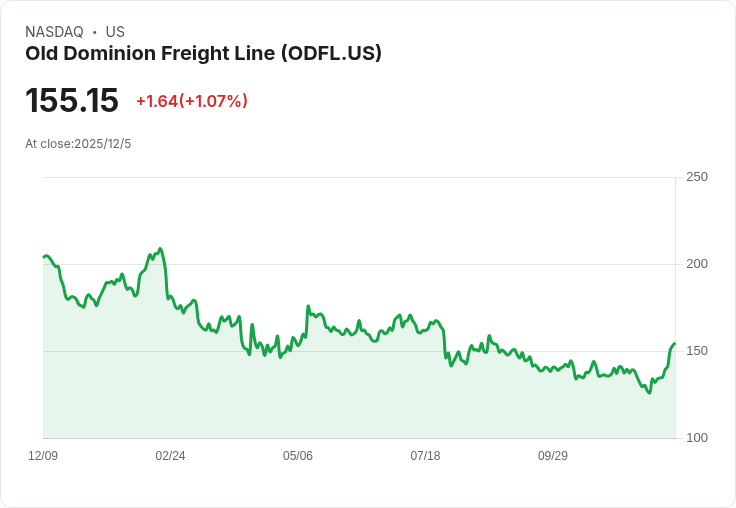The image size is (736, 508).
Task: Select the 12/09 date on x-axis
Action: coord(43,456)
